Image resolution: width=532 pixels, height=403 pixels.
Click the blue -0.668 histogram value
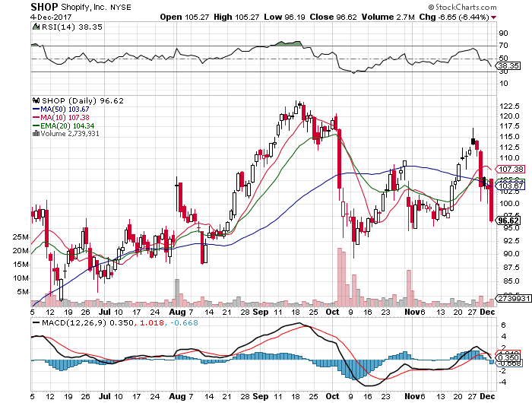tap(184, 322)
